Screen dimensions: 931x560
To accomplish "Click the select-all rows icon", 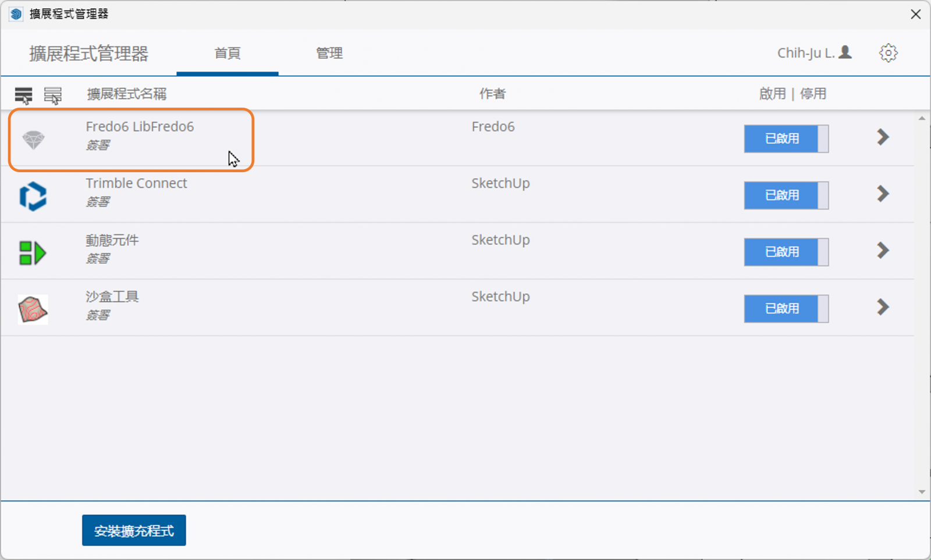I will click(x=24, y=95).
